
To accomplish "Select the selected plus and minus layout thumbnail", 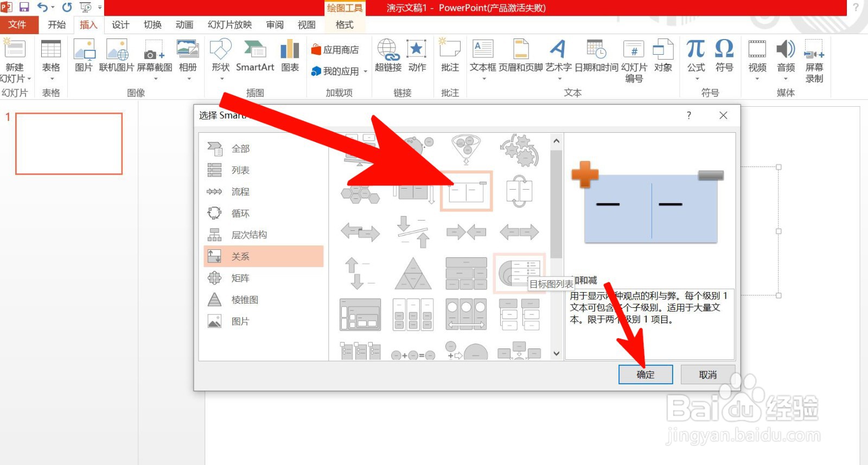I will (466, 191).
